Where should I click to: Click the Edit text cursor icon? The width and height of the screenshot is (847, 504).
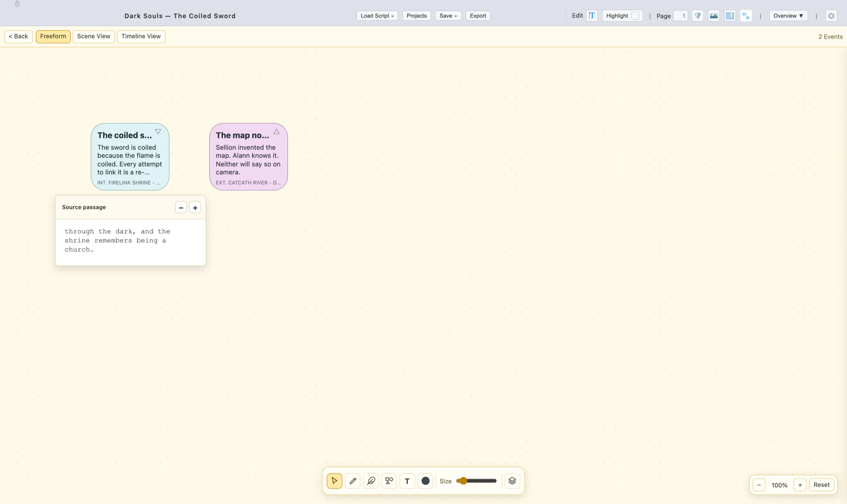(x=592, y=16)
